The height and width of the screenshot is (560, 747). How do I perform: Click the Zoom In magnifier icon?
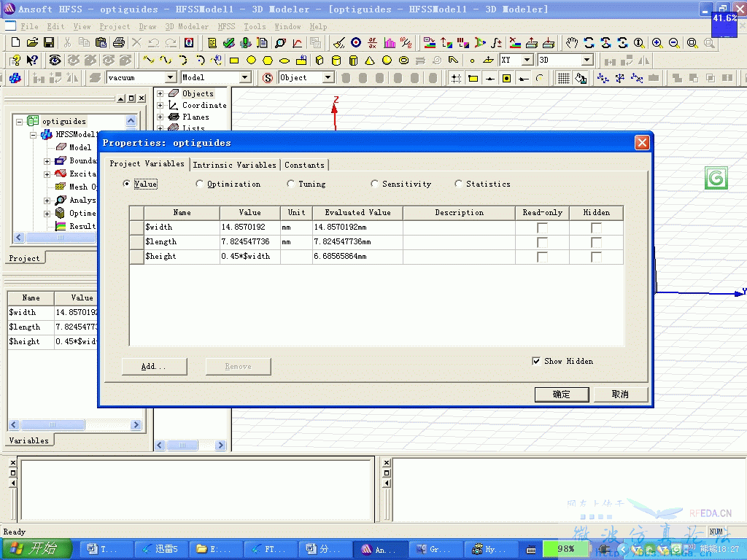click(x=657, y=43)
